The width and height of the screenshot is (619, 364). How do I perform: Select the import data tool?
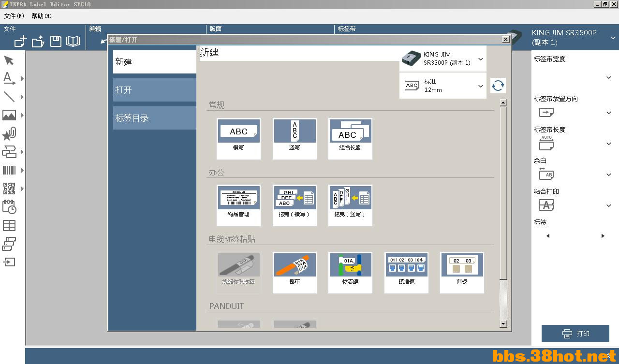tap(9, 262)
